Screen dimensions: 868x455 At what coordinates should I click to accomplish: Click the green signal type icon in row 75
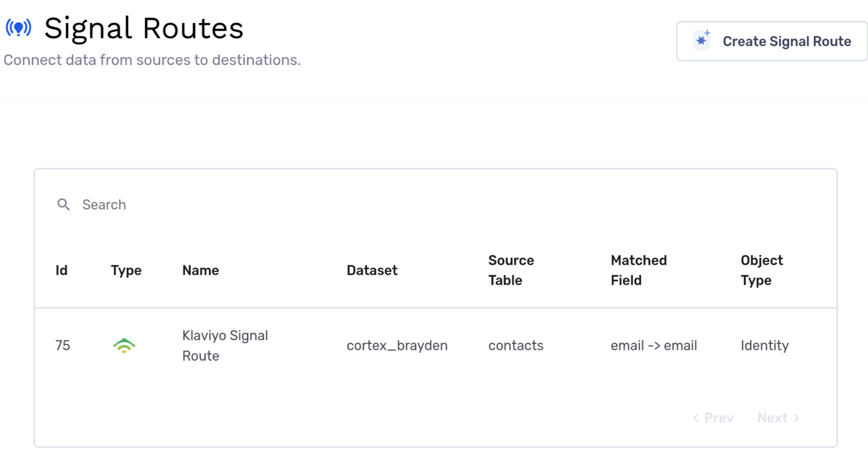tap(124, 346)
